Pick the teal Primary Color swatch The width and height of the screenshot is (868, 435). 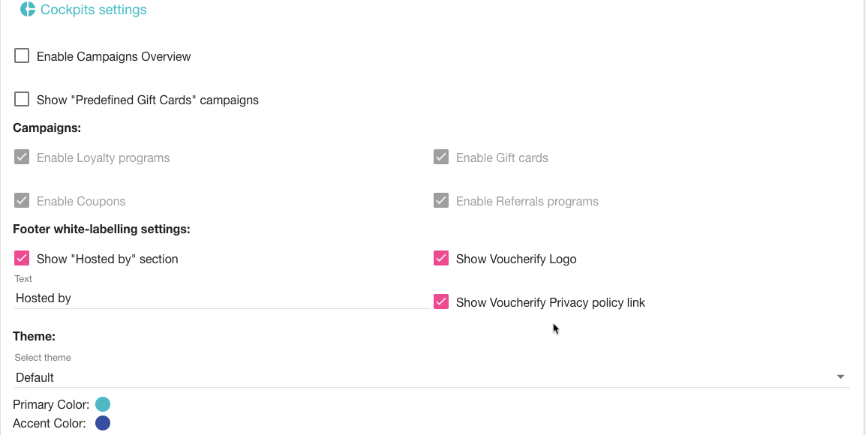point(103,405)
